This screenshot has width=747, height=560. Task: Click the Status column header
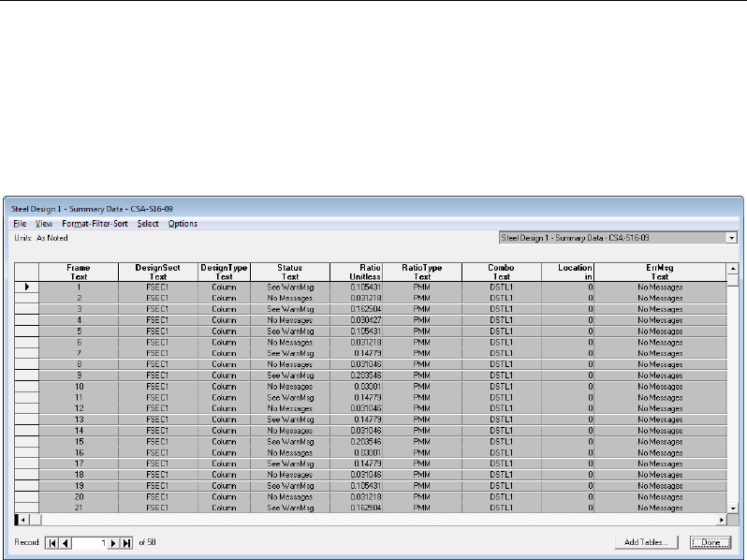click(x=289, y=273)
